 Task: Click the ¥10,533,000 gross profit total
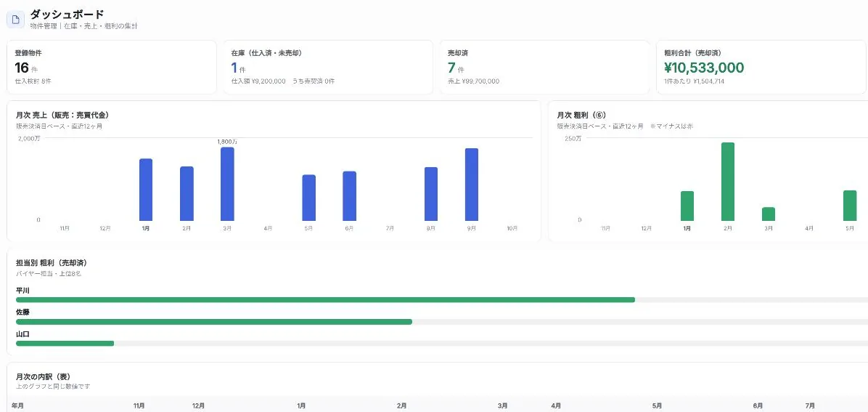point(703,68)
